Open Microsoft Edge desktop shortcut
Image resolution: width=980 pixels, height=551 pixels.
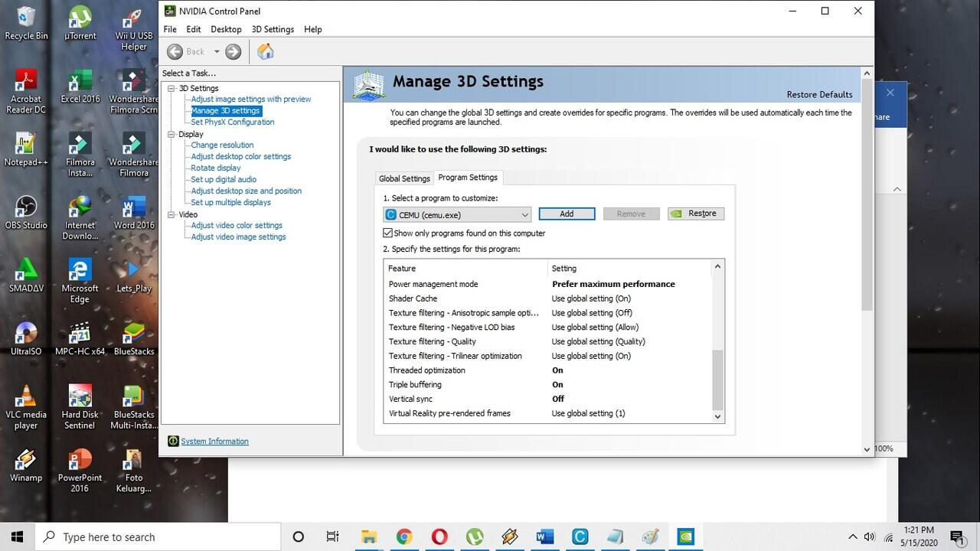point(80,281)
